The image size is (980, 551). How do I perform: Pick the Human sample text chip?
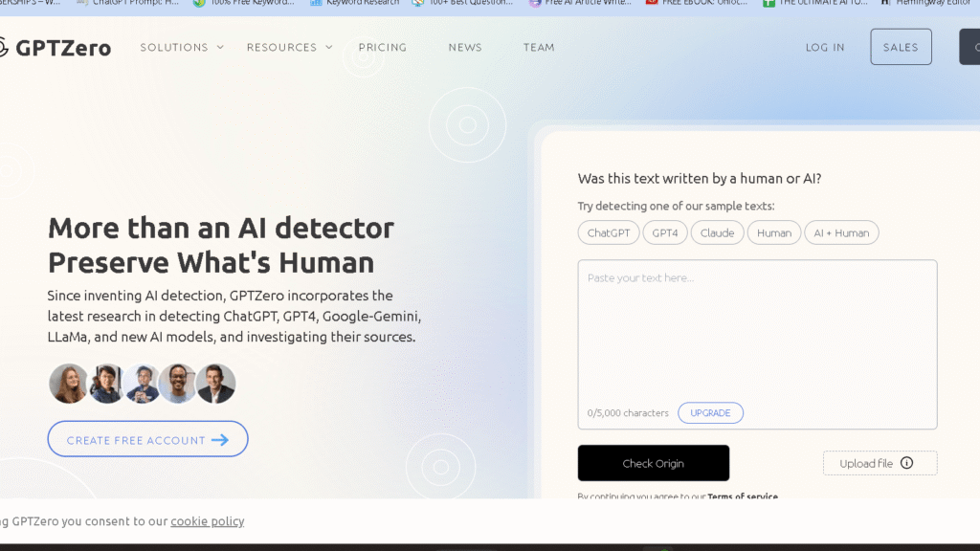pyautogui.click(x=774, y=232)
